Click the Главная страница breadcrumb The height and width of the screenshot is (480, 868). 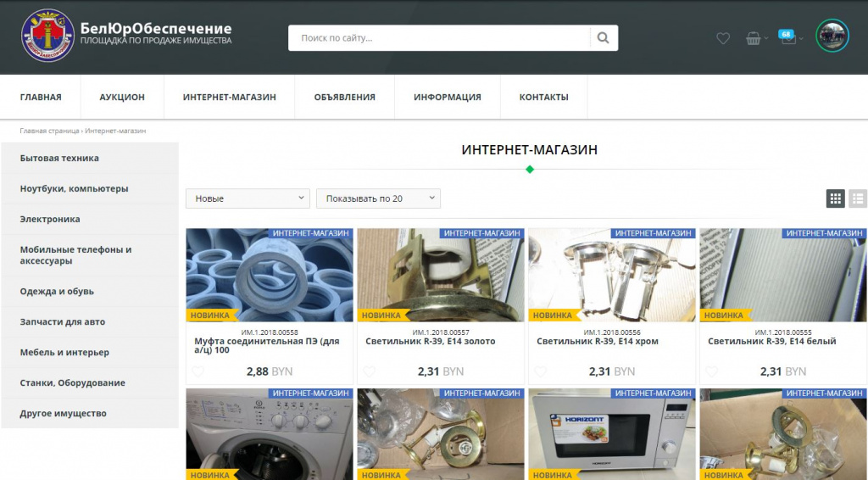50,131
